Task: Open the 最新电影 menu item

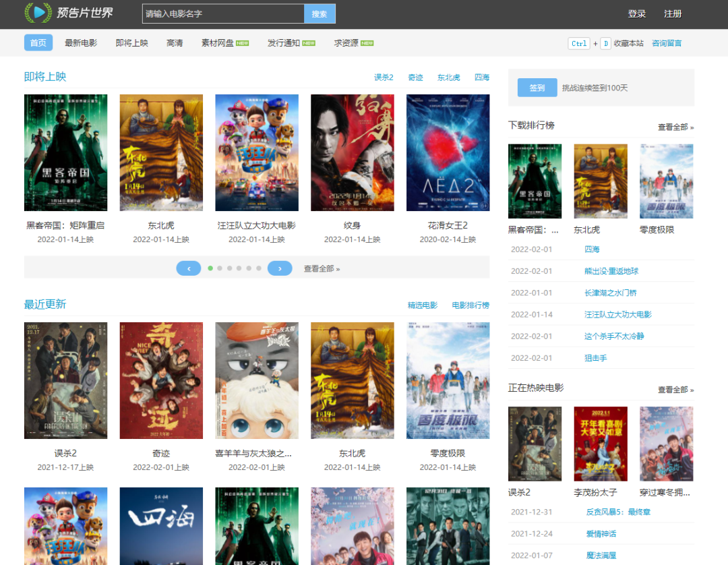Action: (81, 42)
